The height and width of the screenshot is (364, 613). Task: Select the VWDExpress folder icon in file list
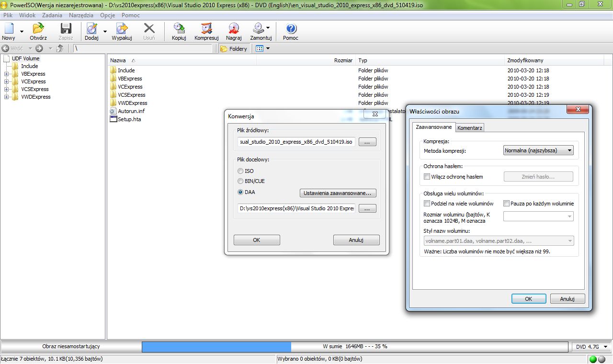(114, 103)
